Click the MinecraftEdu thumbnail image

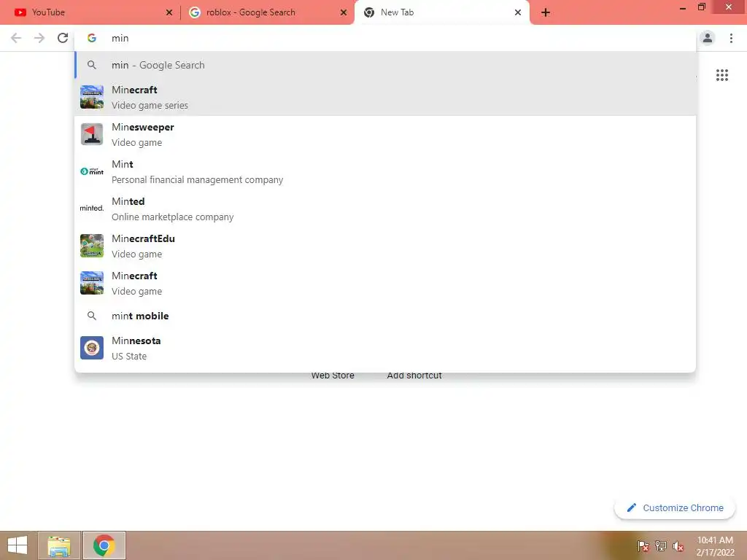coord(92,246)
